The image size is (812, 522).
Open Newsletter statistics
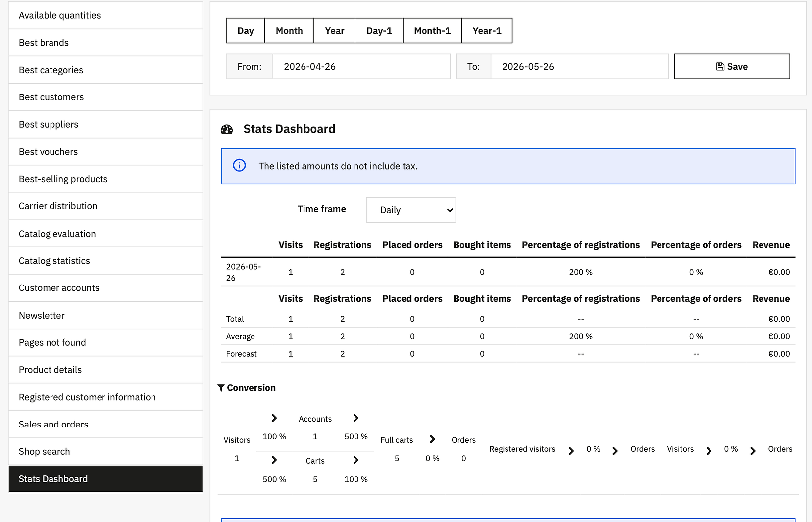[x=105, y=315]
